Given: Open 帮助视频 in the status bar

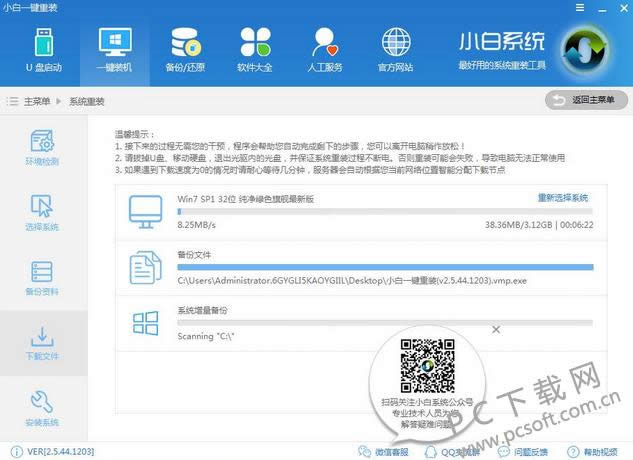Looking at the screenshot, I should [x=592, y=452].
